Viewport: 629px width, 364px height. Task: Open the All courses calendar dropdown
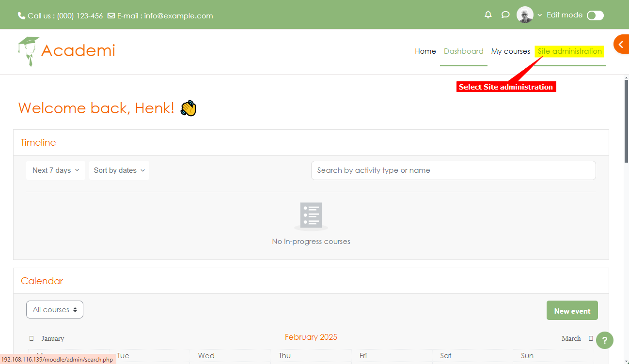(x=55, y=310)
